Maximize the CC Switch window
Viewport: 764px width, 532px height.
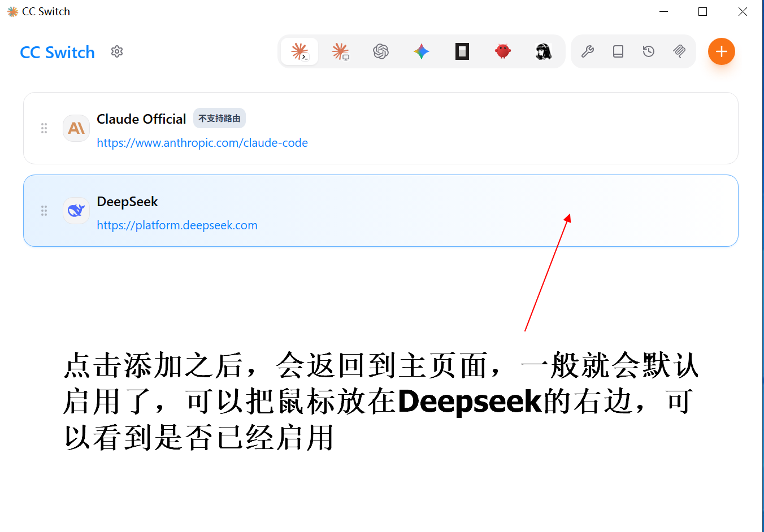coord(703,11)
